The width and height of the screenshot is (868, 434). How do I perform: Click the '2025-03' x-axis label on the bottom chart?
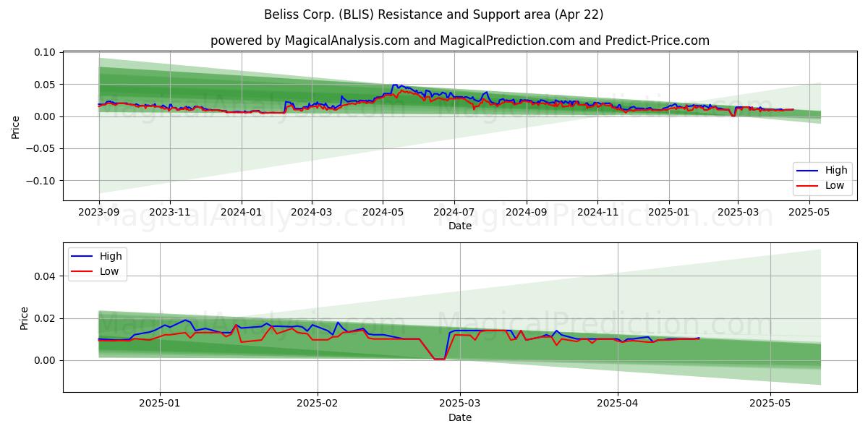460,403
